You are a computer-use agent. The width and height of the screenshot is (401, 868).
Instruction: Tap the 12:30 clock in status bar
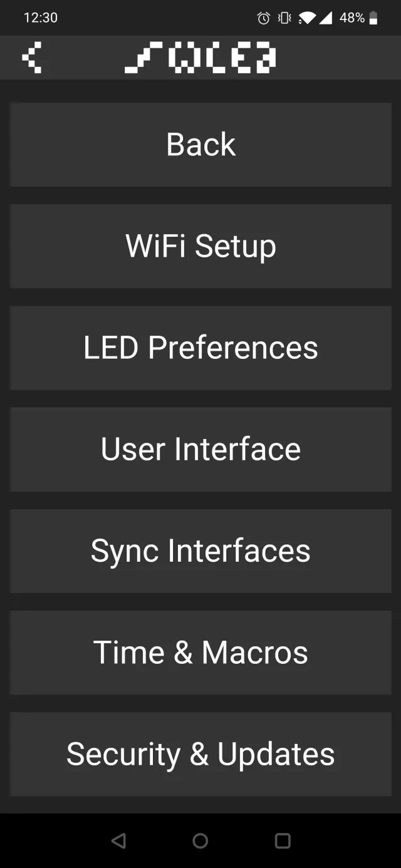[41, 18]
